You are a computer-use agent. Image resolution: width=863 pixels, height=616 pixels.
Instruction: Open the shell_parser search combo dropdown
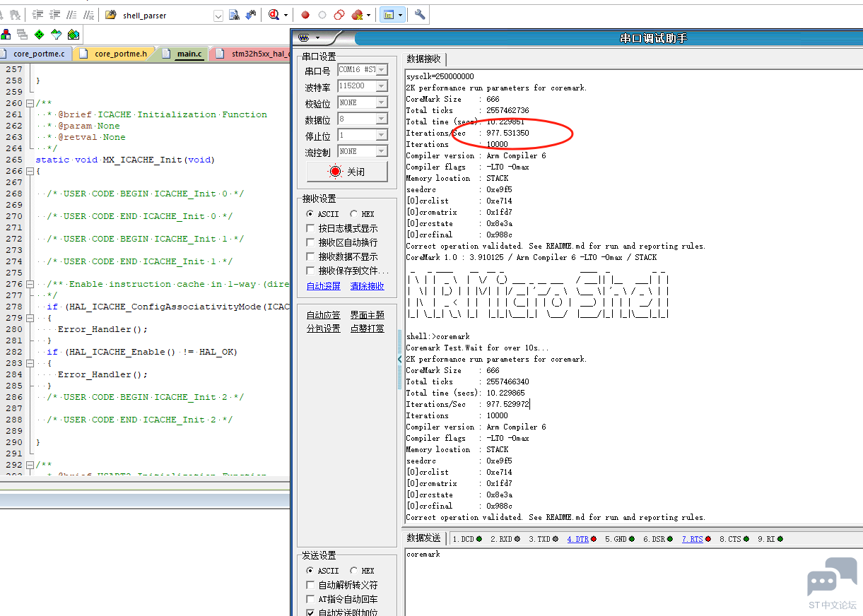[218, 16]
